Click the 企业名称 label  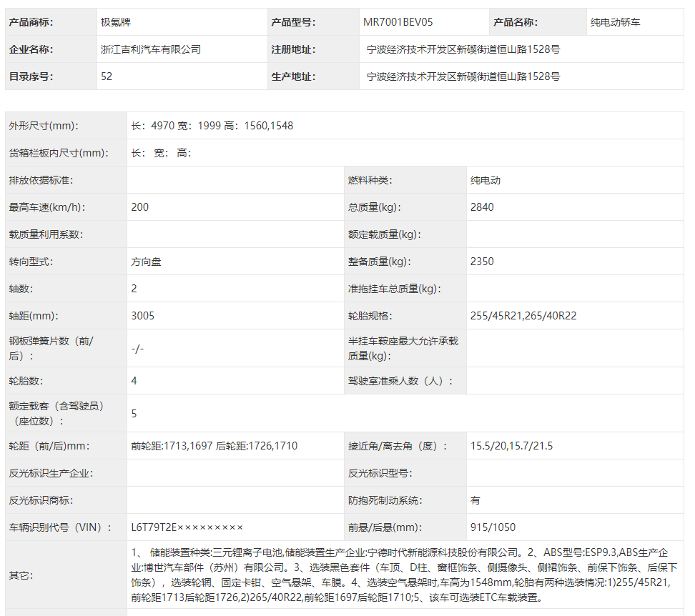[31, 49]
